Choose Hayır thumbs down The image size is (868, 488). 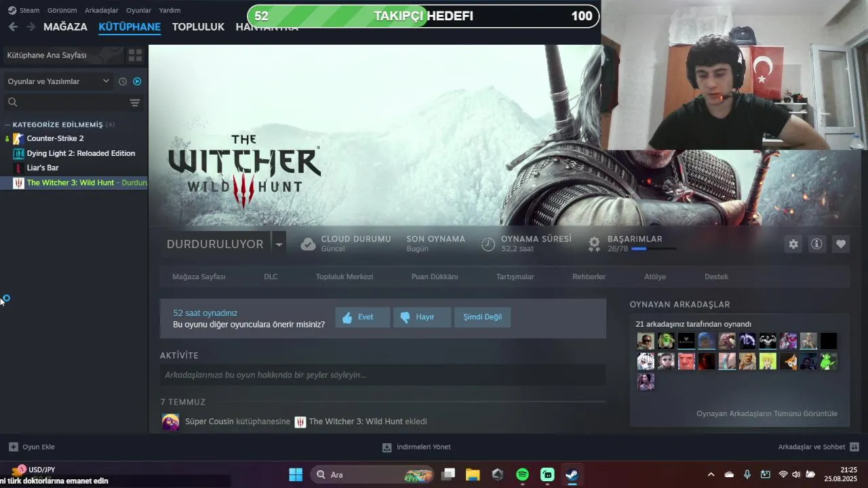click(x=421, y=317)
